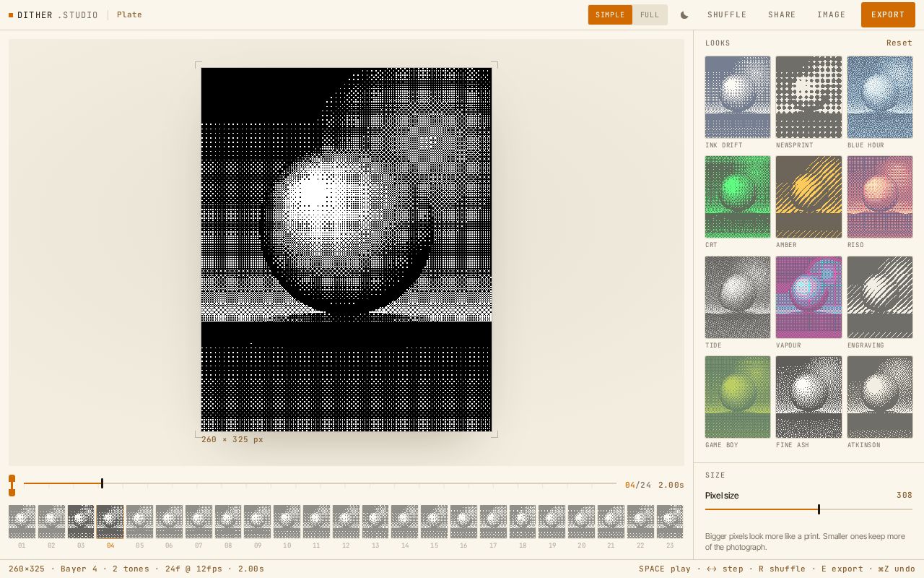
Task: Jump to frame 23 thumbnail
Action: (x=670, y=522)
